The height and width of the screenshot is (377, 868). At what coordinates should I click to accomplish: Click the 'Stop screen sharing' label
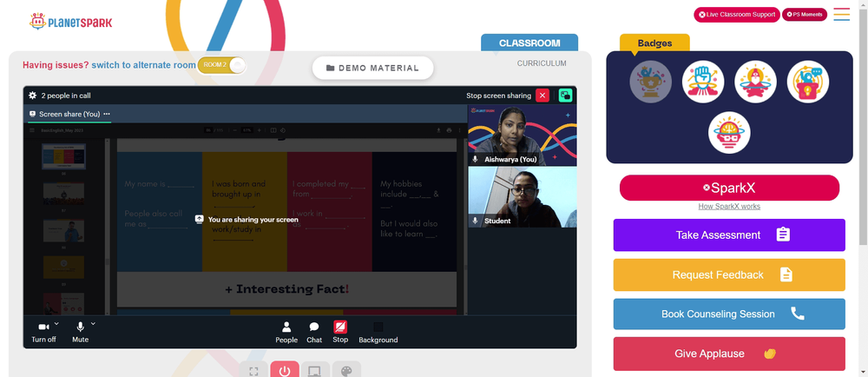point(498,96)
